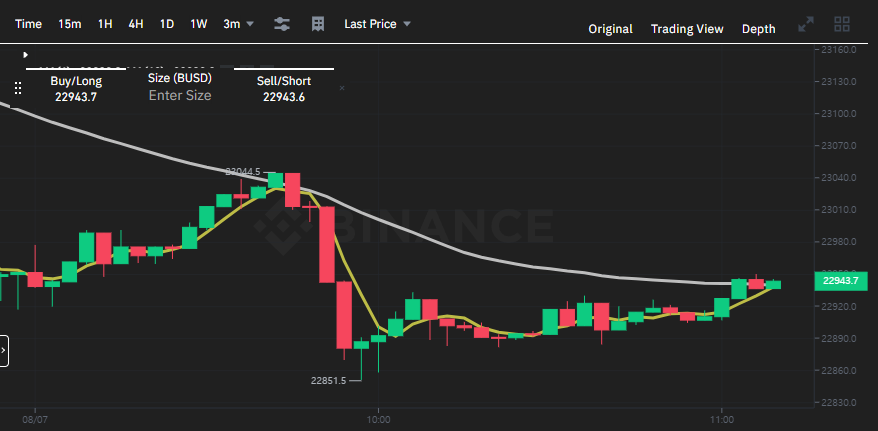This screenshot has width=878, height=431.
Task: Open the 3m interval dropdown
Action: tap(239, 24)
